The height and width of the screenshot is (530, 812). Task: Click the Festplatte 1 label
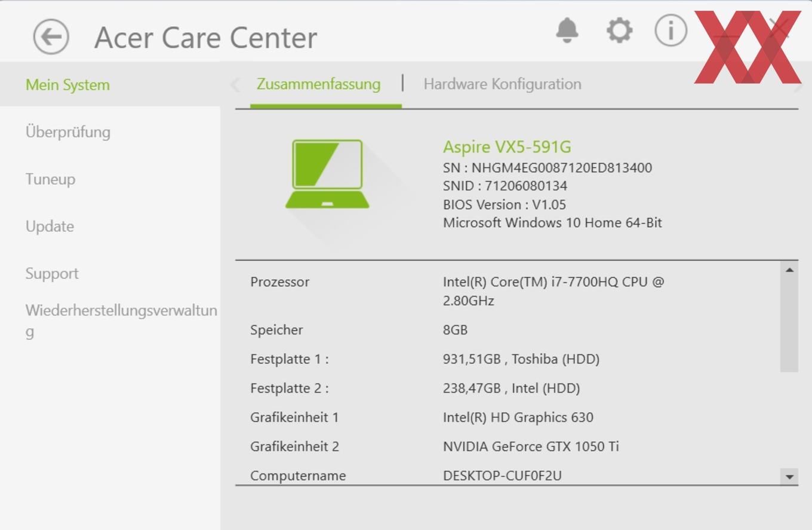pos(290,359)
